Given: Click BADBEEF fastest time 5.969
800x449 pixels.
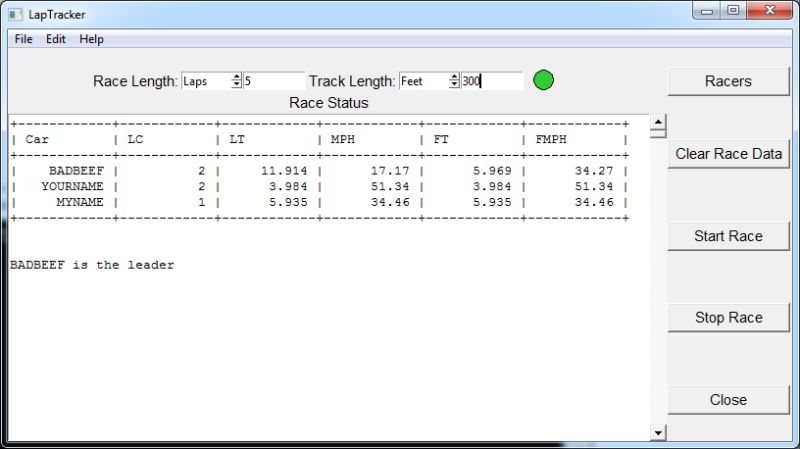Looking at the screenshot, I should click(492, 170).
